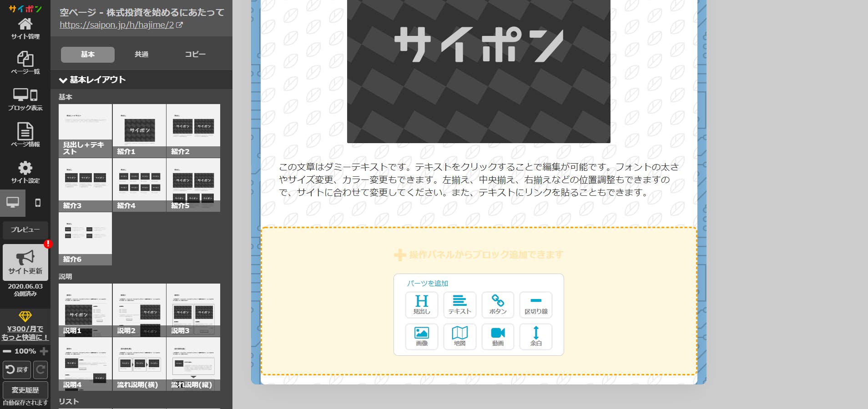Select the 紹介3 layout thumbnail

point(85,185)
